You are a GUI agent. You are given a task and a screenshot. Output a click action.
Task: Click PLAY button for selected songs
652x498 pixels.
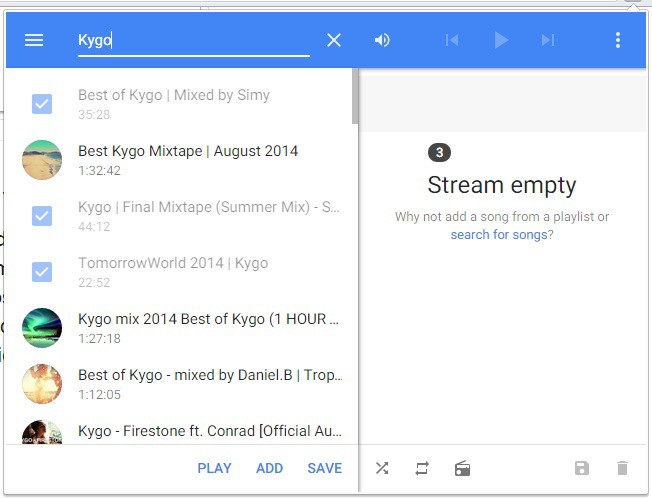(214, 468)
